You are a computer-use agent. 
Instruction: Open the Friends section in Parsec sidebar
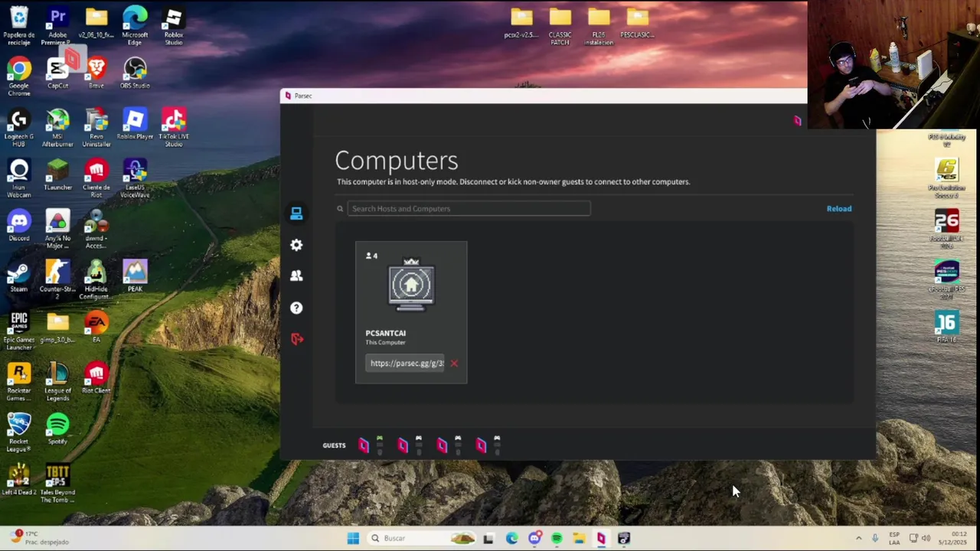pos(296,275)
